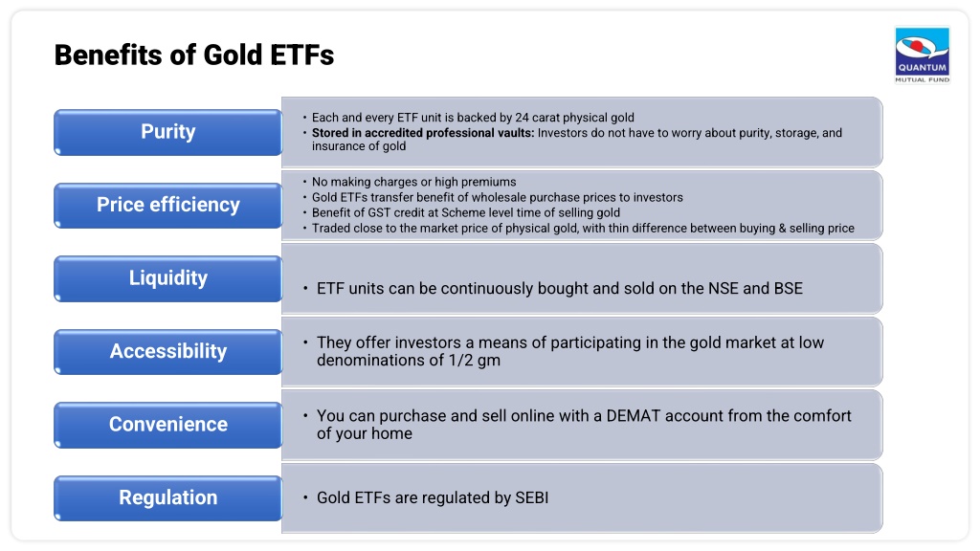Image resolution: width=980 pixels, height=551 pixels.
Task: Click the NSE and BSE trading text
Action: tap(559, 289)
